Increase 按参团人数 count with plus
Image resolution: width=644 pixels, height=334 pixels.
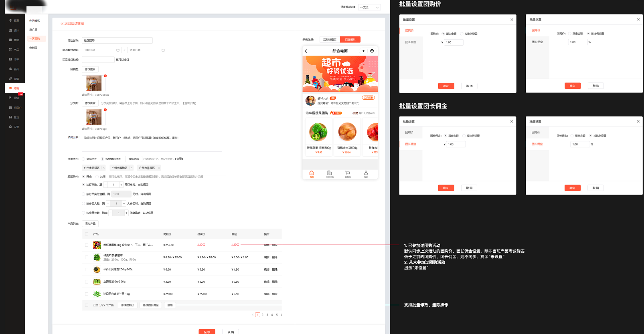124,203
